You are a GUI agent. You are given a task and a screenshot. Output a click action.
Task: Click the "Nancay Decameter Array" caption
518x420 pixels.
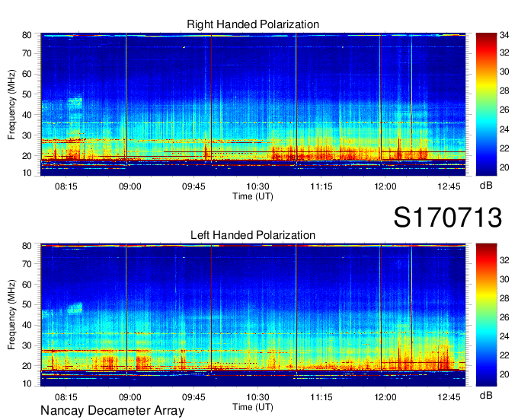point(112,411)
